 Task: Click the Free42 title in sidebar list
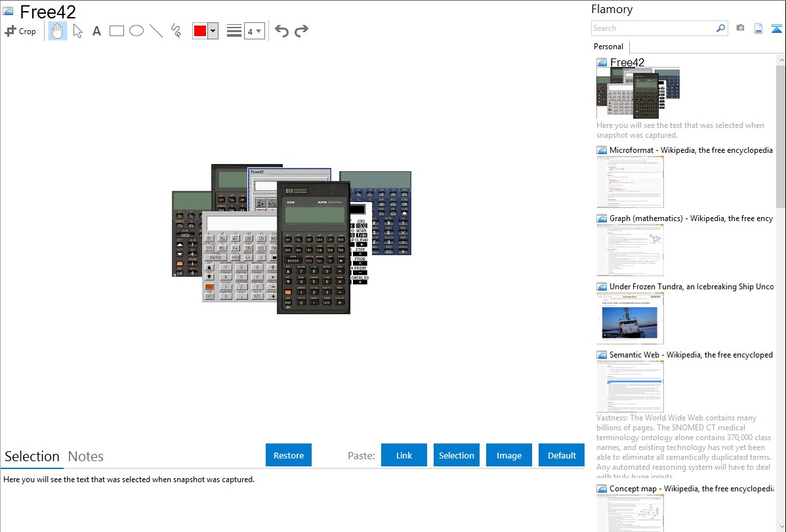tap(627, 62)
